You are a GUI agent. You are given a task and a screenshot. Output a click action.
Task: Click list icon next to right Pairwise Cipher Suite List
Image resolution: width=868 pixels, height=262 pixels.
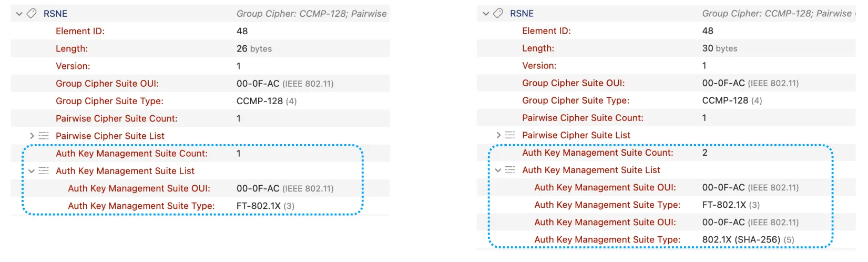(x=510, y=135)
